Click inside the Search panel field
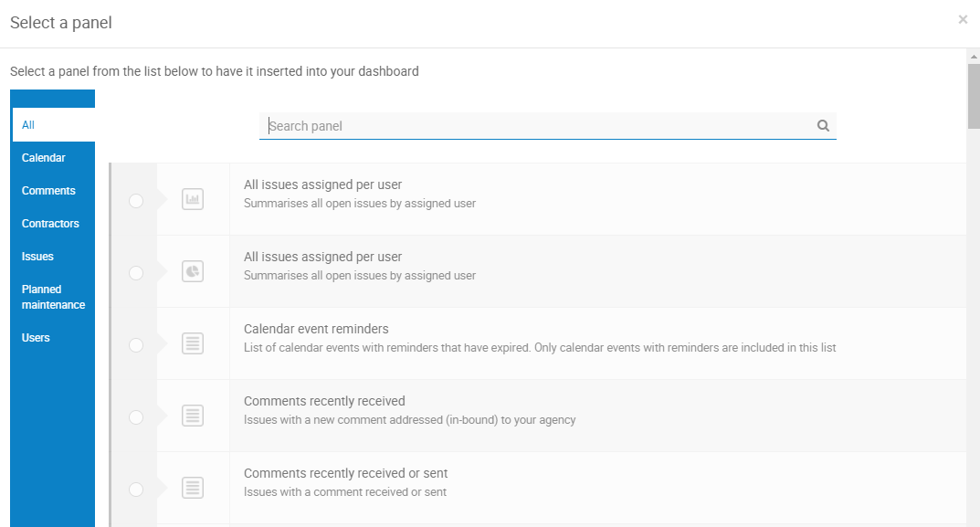 point(502,126)
